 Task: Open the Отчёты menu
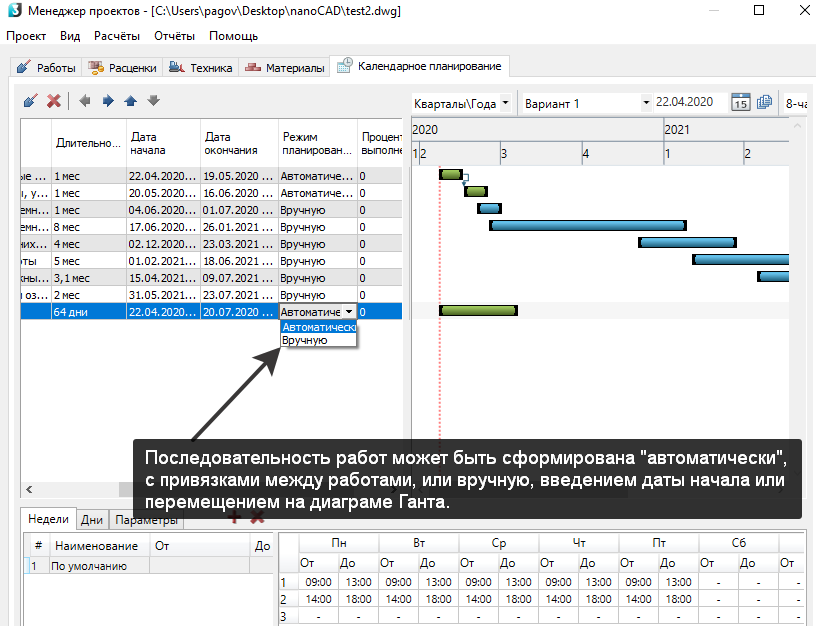tap(174, 36)
